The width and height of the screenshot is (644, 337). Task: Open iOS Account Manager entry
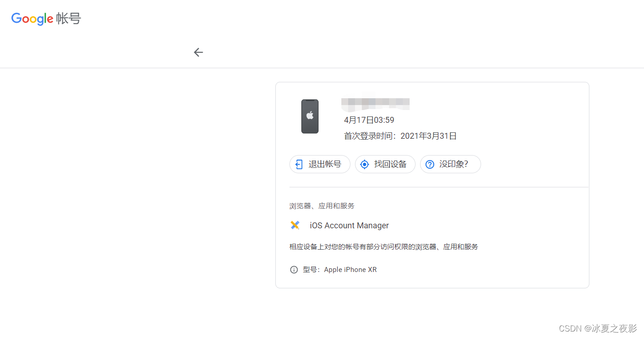click(x=349, y=226)
